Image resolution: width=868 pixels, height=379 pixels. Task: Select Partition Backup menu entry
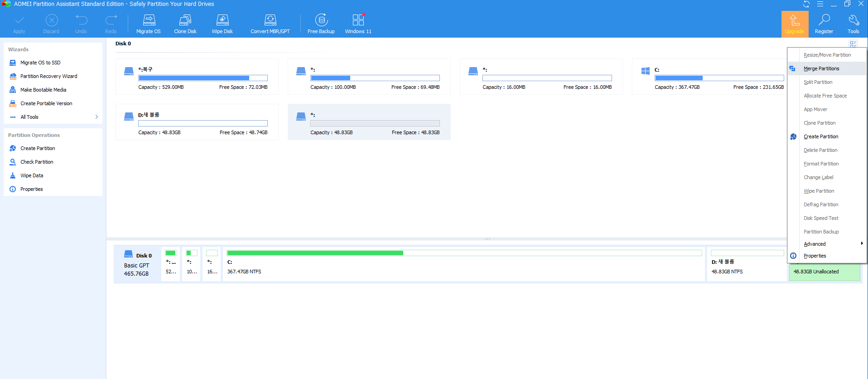click(x=827, y=232)
